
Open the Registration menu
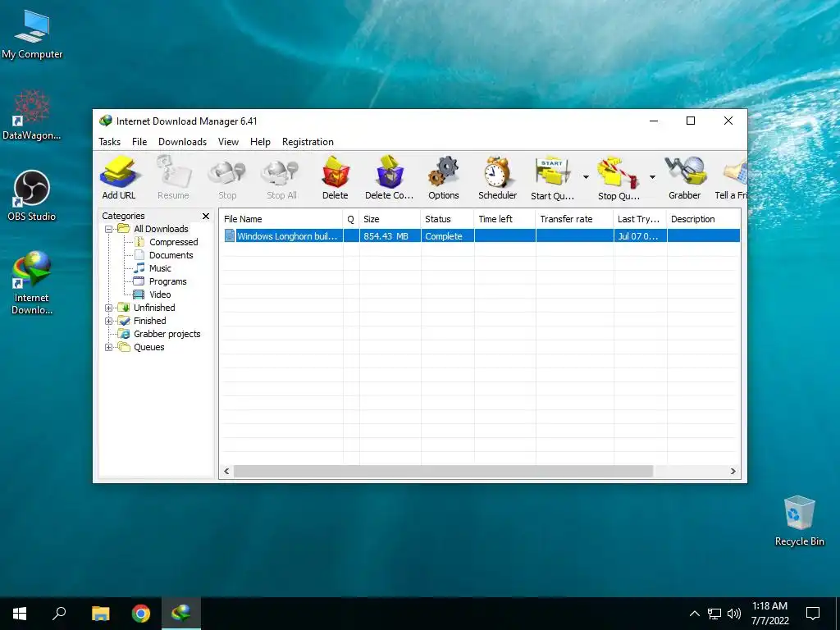point(308,142)
